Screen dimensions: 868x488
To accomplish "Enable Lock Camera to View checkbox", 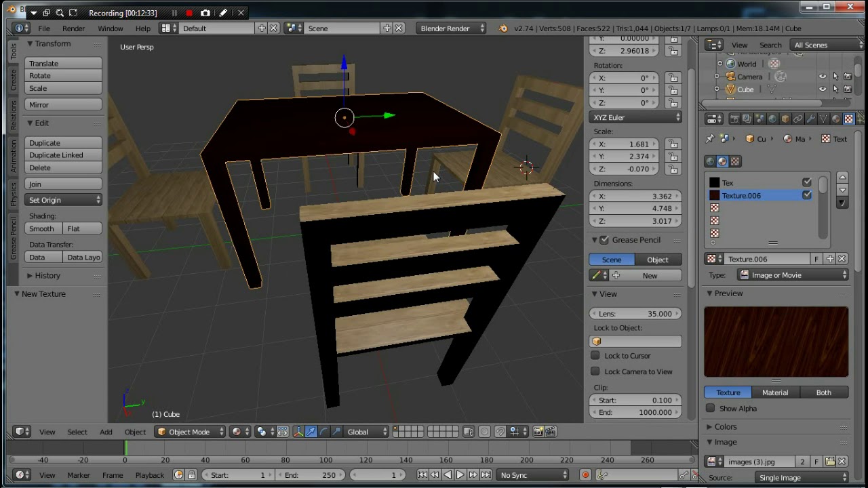I will pyautogui.click(x=595, y=371).
